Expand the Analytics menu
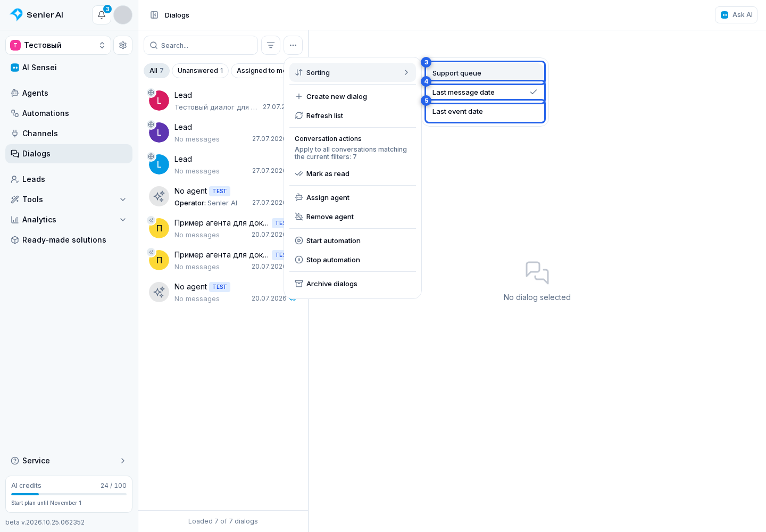The height and width of the screenshot is (532, 766). click(x=69, y=220)
